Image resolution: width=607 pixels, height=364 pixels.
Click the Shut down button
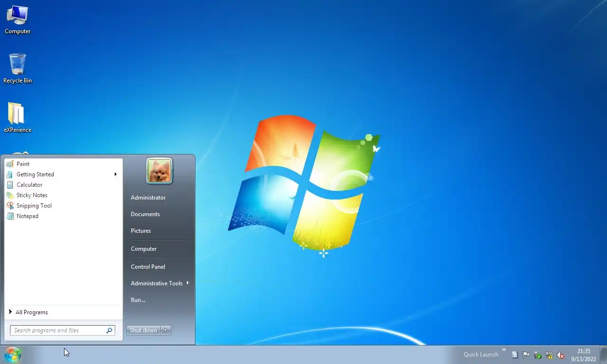pos(144,330)
